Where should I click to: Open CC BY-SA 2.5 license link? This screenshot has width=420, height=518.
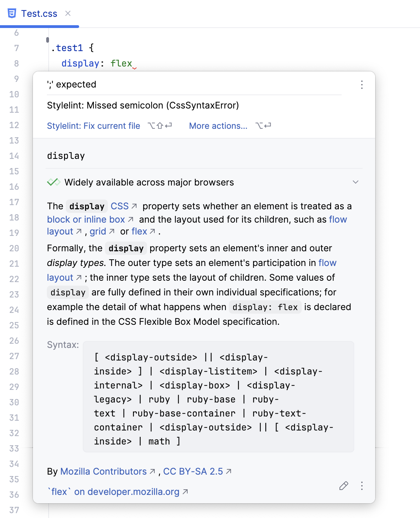point(193,471)
